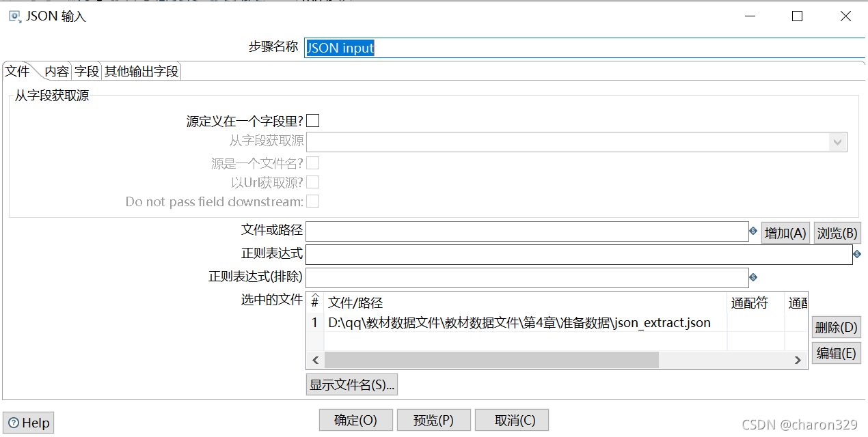
Task: Click the 增加(A) button
Action: pos(785,232)
